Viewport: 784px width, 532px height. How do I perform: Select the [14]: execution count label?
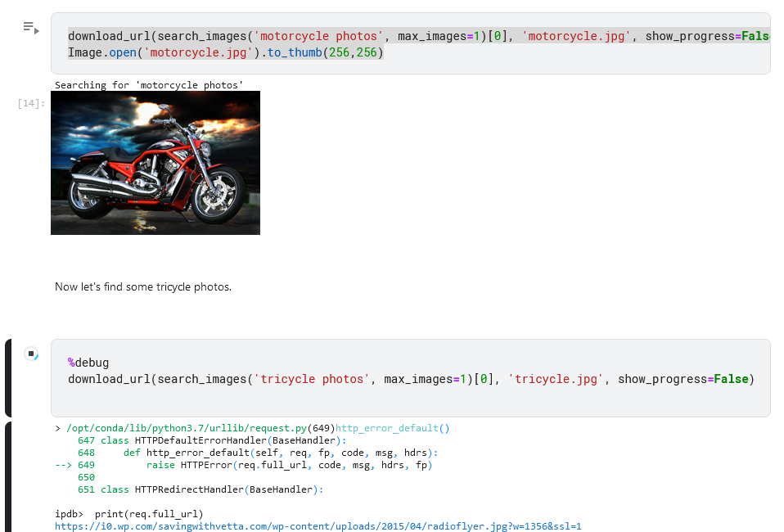pos(31,103)
